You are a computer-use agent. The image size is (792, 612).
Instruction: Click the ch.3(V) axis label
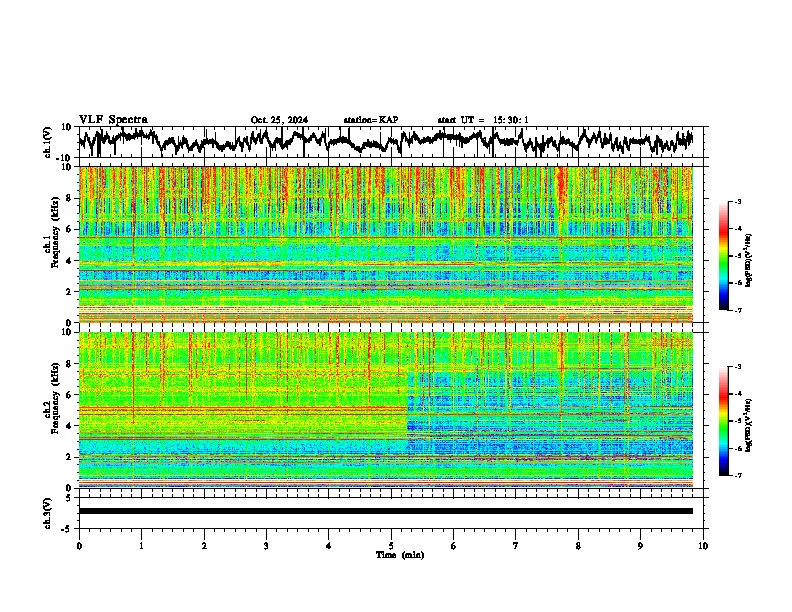pos(47,513)
